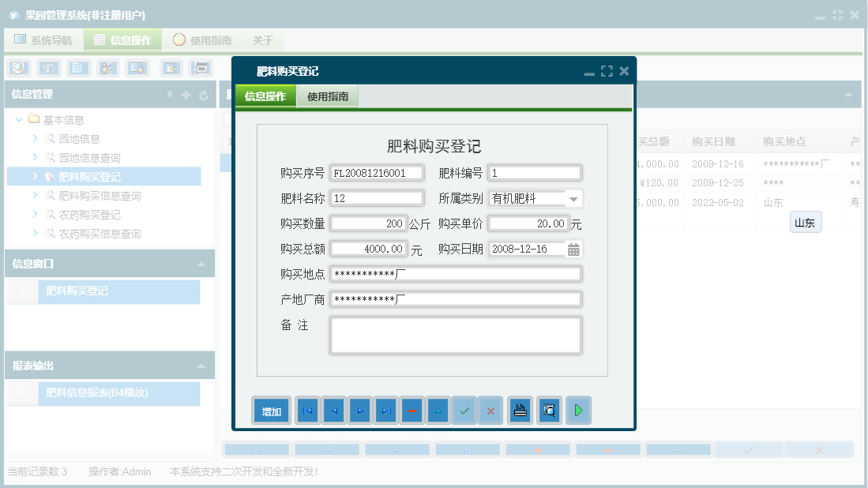Collapse 信息管理 panel with left arrow icon

tap(169, 95)
